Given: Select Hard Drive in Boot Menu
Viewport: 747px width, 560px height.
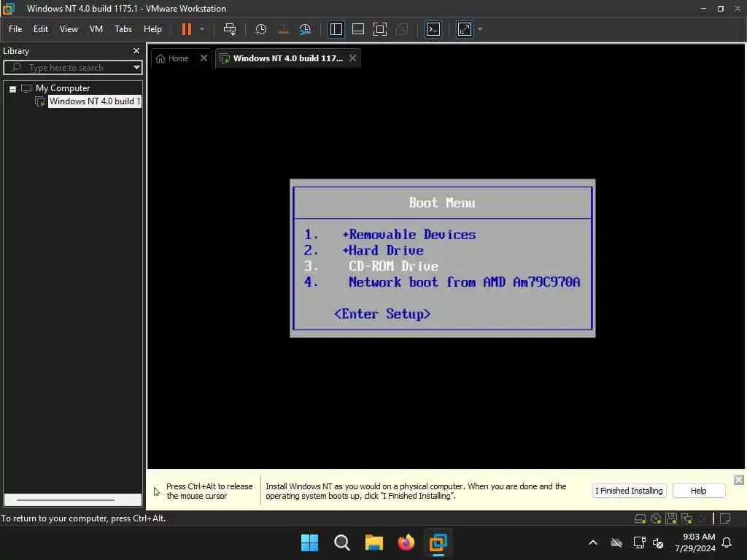Looking at the screenshot, I should pyautogui.click(x=383, y=251).
